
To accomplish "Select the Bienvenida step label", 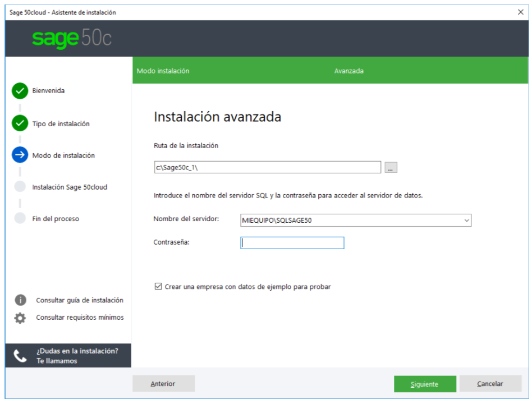I will click(x=48, y=90).
